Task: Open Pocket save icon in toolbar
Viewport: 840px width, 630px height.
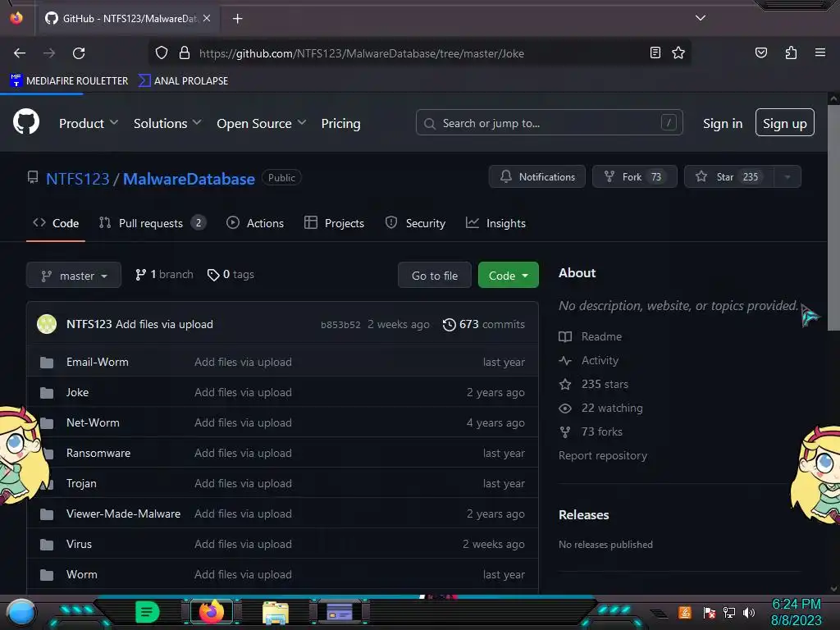Action: tap(760, 52)
